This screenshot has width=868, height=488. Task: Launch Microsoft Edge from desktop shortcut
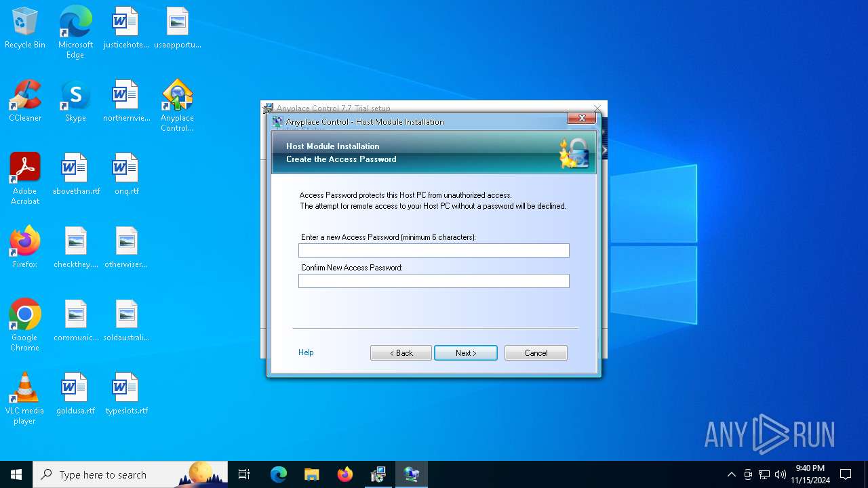click(75, 33)
